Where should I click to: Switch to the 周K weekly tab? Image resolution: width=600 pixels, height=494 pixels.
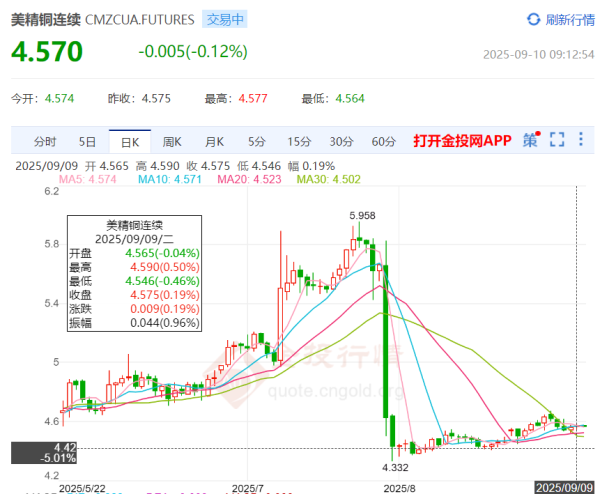(x=172, y=141)
